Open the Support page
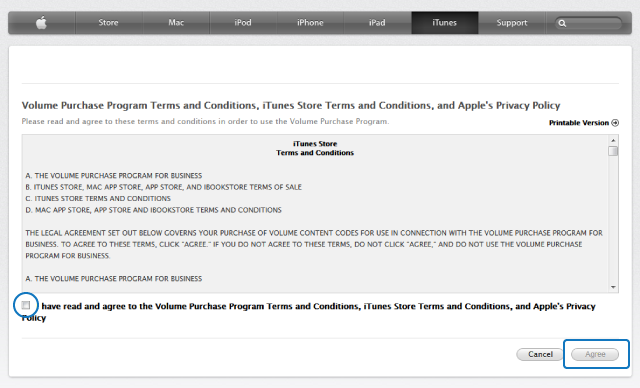The image size is (640, 388). coord(512,23)
